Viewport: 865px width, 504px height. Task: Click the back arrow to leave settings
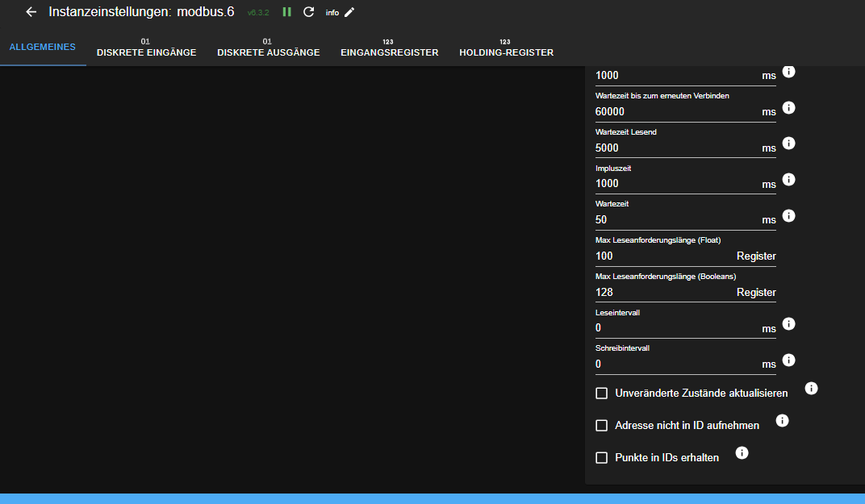(30, 12)
